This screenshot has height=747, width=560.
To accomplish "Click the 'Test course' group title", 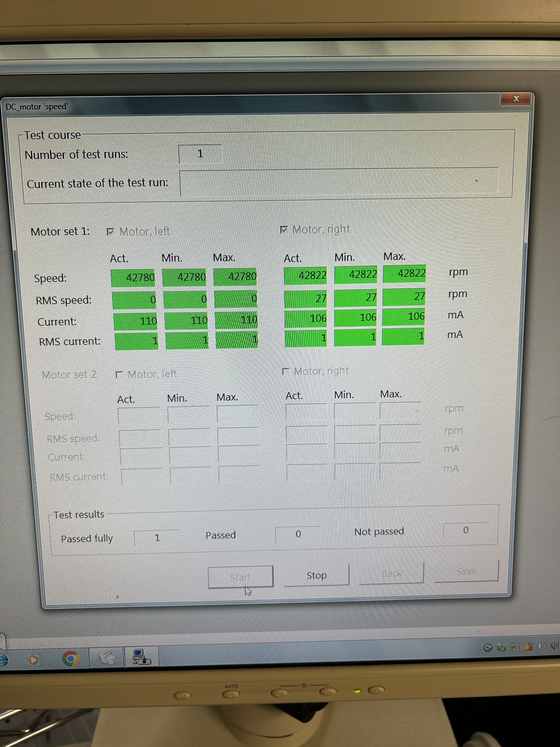I will coord(52,135).
